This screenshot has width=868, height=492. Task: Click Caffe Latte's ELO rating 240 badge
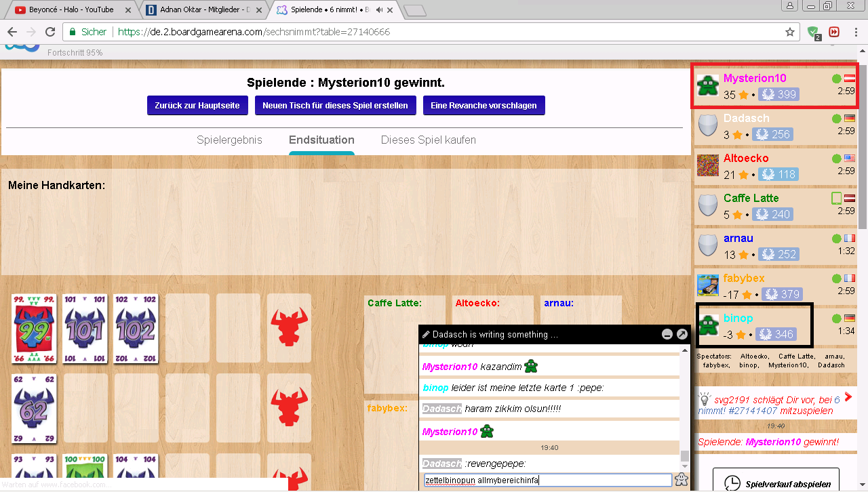pos(772,214)
